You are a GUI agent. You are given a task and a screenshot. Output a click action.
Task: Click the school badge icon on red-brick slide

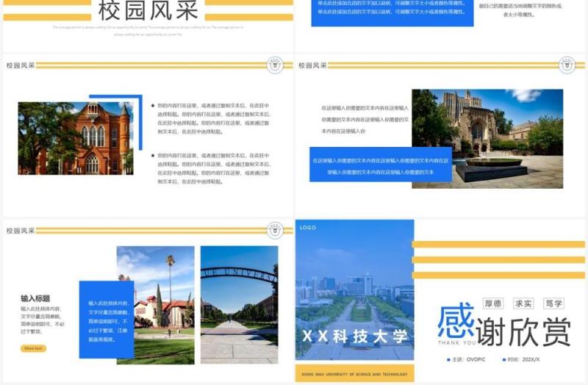point(275,65)
